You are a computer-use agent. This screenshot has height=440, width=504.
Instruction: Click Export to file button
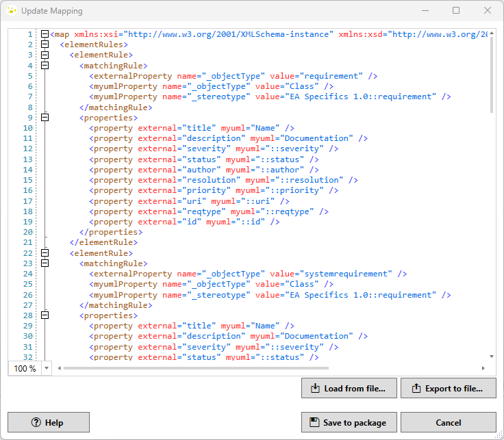pos(448,389)
